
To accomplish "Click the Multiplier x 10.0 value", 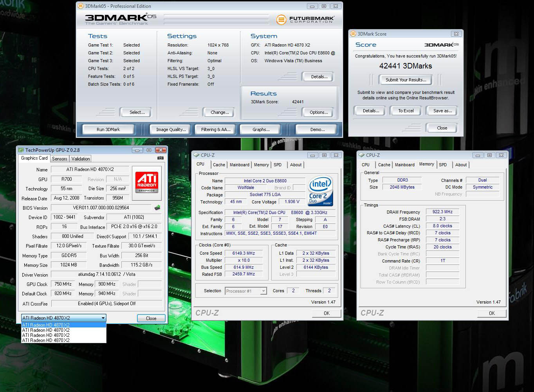I will pyautogui.click(x=243, y=260).
